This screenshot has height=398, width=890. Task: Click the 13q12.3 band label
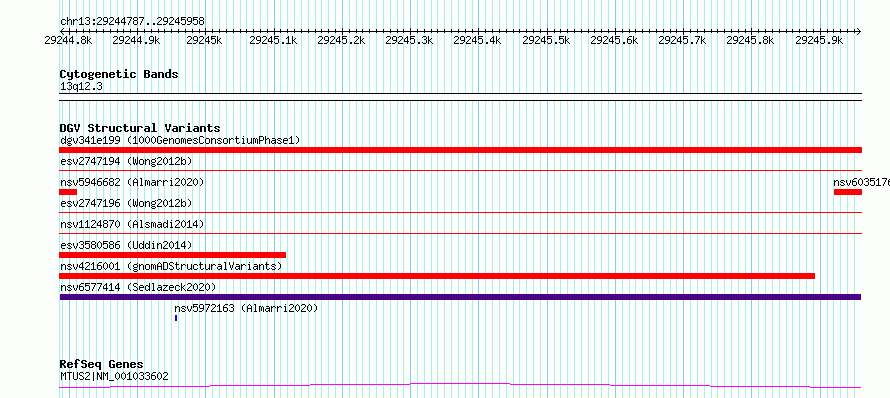click(x=81, y=86)
